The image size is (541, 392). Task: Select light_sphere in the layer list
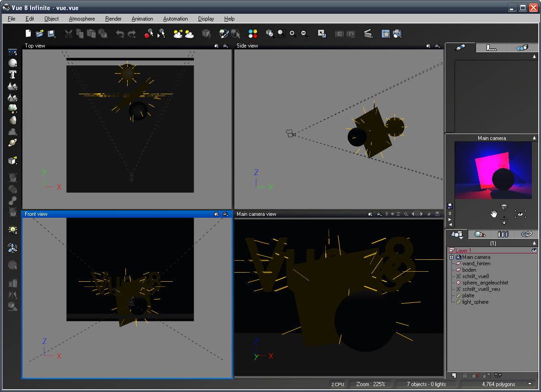(475, 302)
